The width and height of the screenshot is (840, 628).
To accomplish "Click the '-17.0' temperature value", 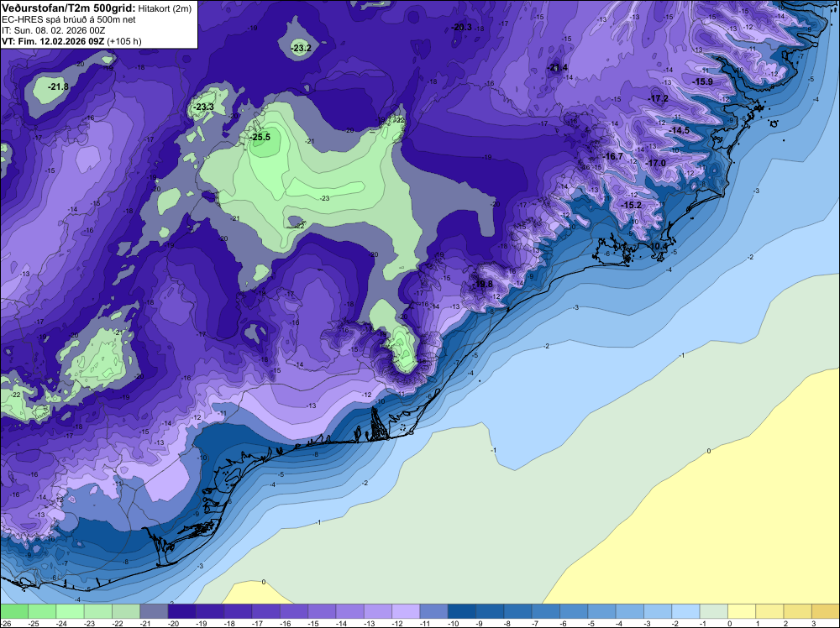I will coord(656,163).
